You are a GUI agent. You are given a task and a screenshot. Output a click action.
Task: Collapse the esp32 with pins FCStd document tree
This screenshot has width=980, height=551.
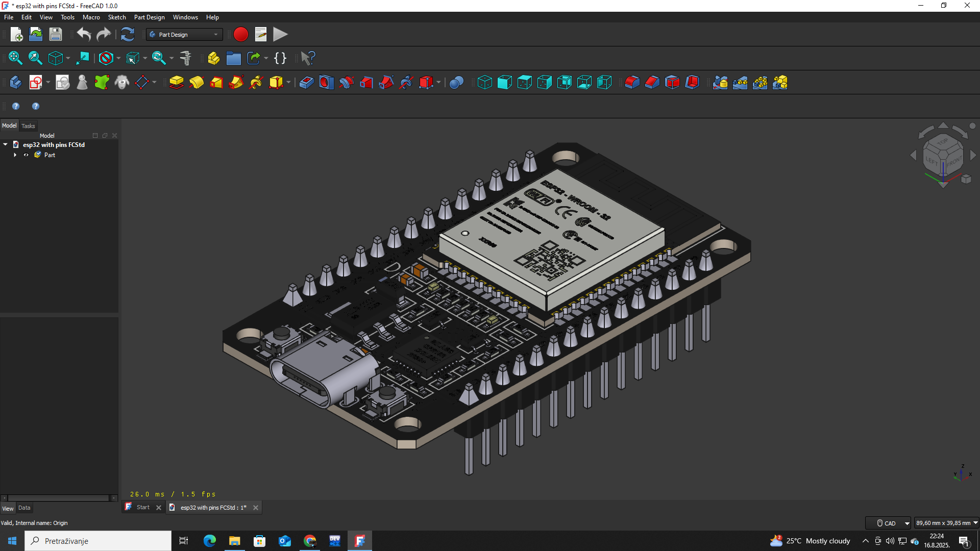coord(6,145)
